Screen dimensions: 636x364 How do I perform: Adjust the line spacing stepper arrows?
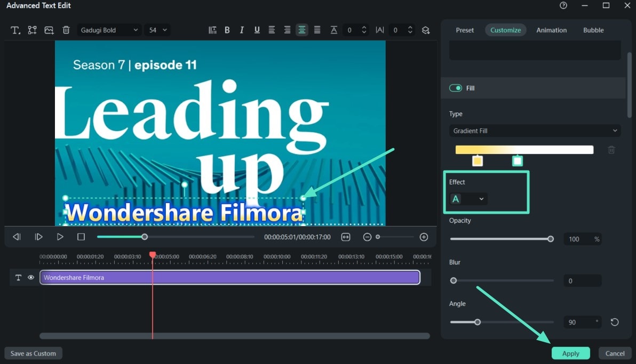click(x=364, y=30)
